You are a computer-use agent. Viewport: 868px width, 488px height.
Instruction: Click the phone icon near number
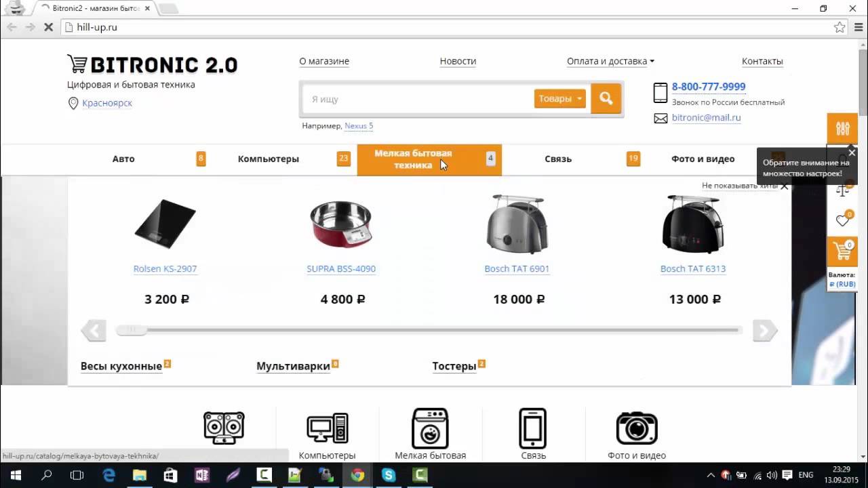click(x=660, y=93)
